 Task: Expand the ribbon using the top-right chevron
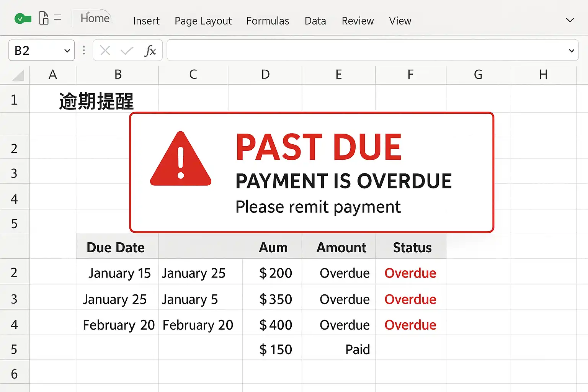click(570, 20)
